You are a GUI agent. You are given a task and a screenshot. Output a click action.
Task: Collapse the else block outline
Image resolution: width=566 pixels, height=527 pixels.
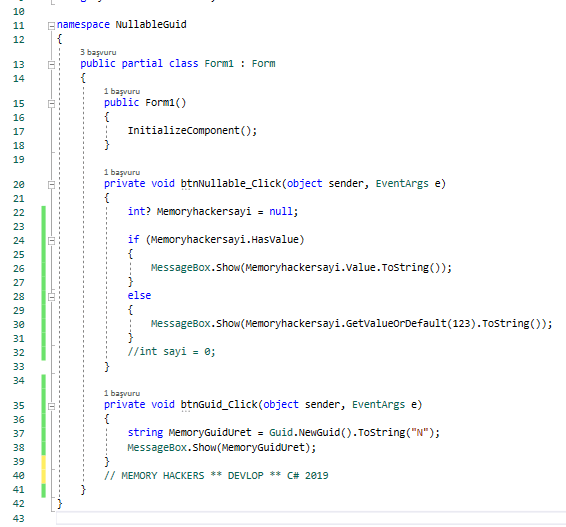tap(52, 297)
